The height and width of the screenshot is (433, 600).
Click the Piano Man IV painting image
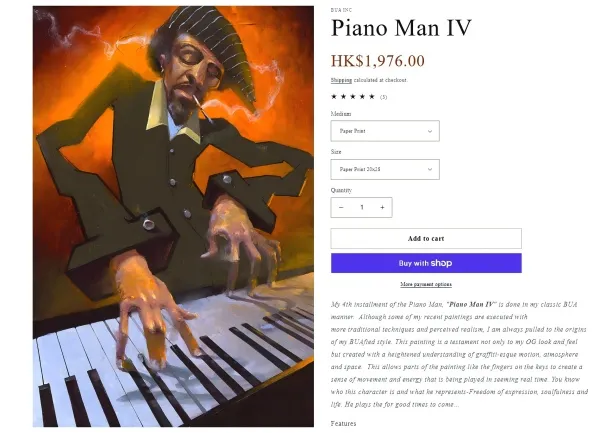pyautogui.click(x=173, y=216)
